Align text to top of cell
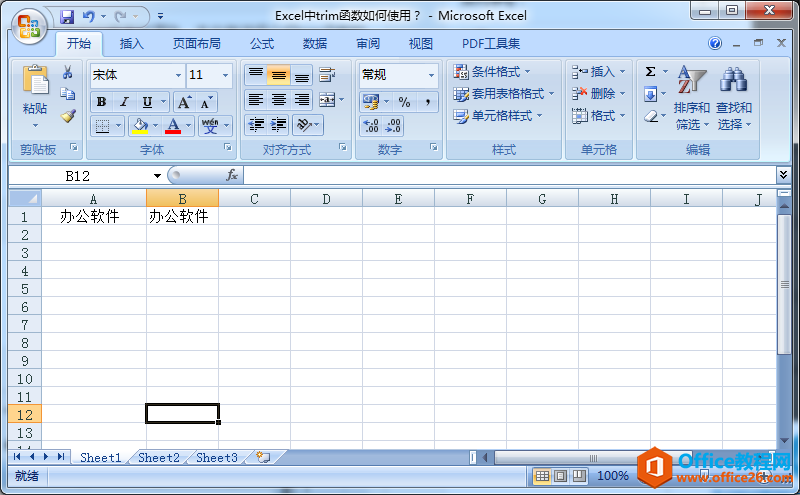 256,75
